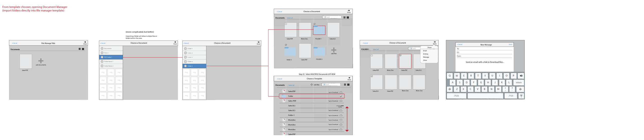This screenshot has height=140, width=644.
Task: Switch to list view in Choose a Template
Action: click(345, 85)
